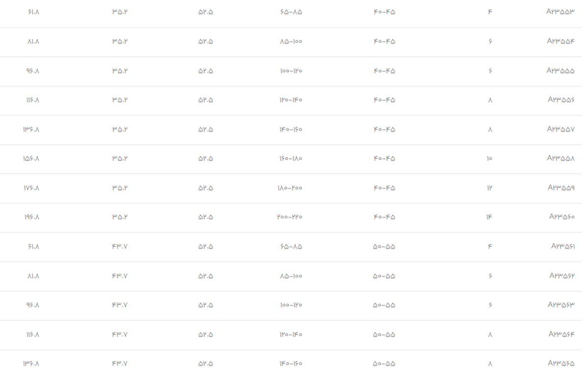This screenshot has width=588, height=377.
Task: Select the ۱۶۰-۱۸۰ range cell
Action: pyautogui.click(x=291, y=159)
